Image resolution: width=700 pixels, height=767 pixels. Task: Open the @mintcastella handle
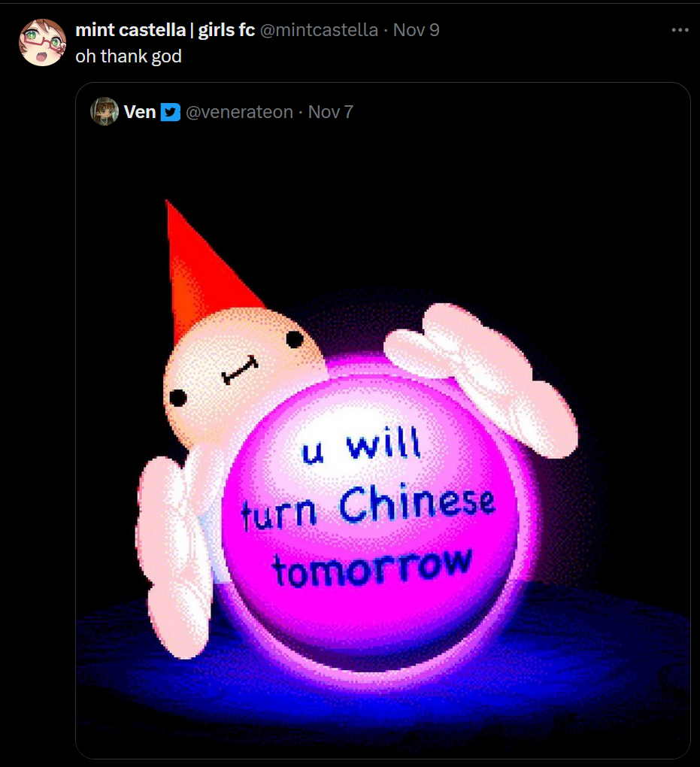pos(319,30)
